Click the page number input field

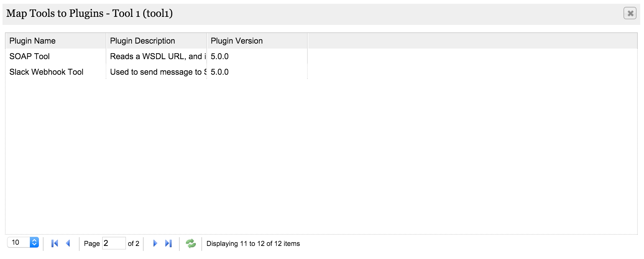click(x=114, y=243)
